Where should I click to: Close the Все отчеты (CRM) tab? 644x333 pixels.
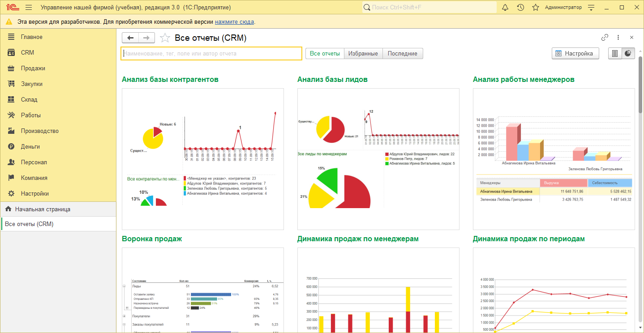(631, 38)
